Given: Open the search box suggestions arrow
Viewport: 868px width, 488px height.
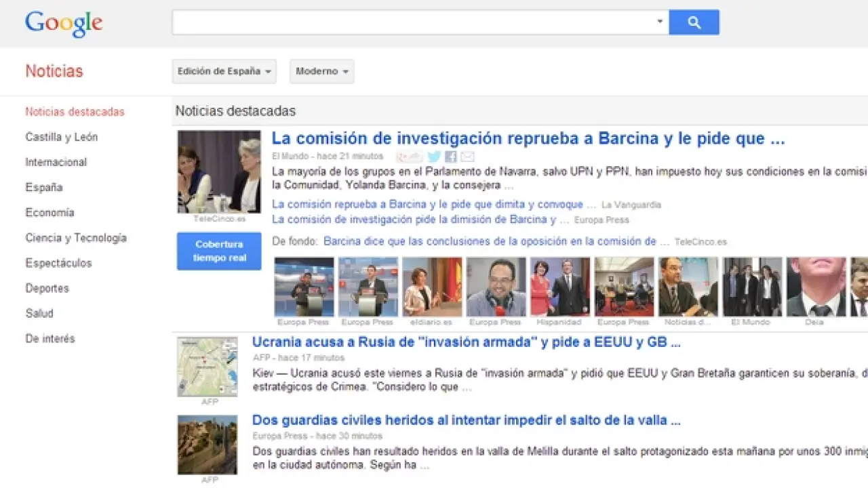Looking at the screenshot, I should [660, 22].
